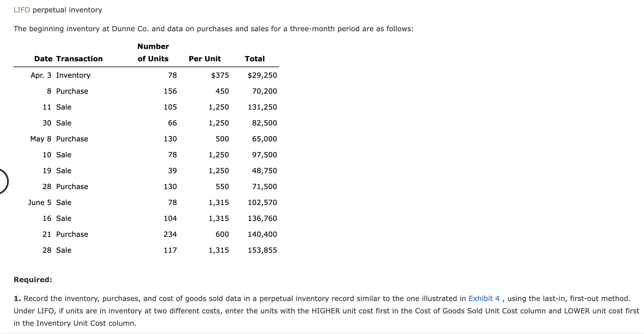Open the LIFO glossary link
Screen dimensions: 644x334
pyautogui.click(x=22, y=10)
